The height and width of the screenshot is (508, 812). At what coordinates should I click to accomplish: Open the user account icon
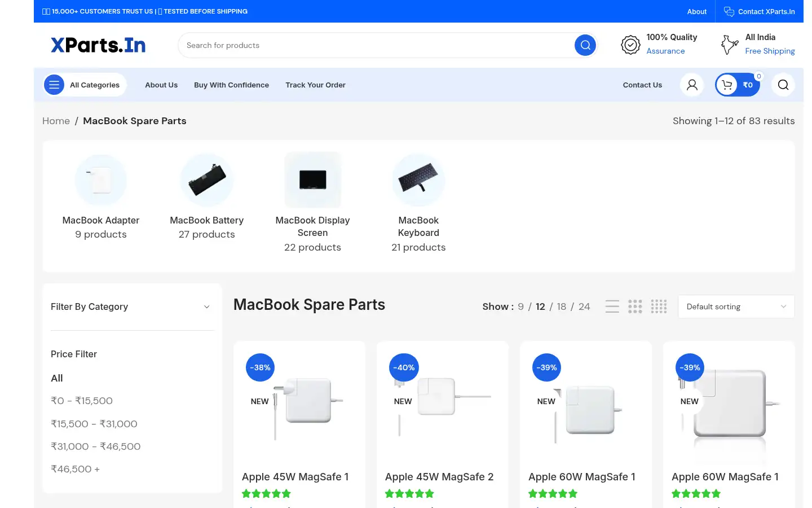pyautogui.click(x=692, y=85)
